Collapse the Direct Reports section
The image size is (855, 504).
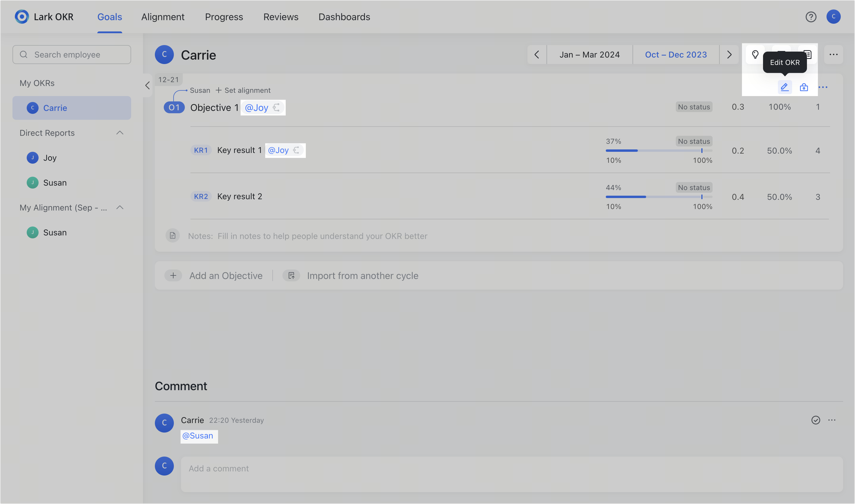click(120, 133)
